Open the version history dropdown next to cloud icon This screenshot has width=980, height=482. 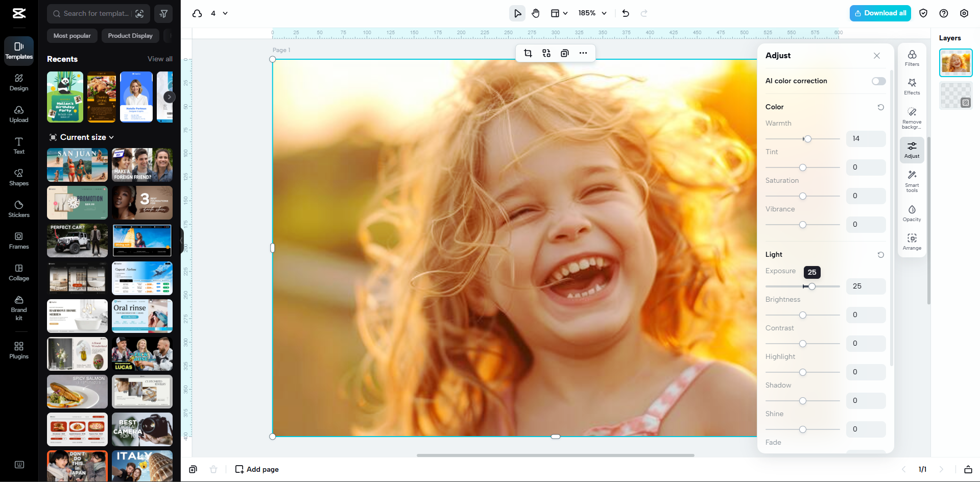[x=225, y=13]
